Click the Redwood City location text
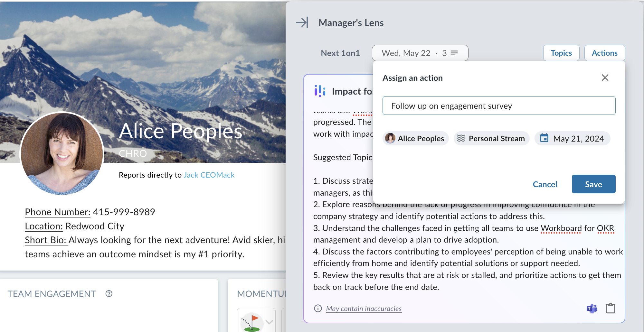The height and width of the screenshot is (332, 644). click(95, 226)
